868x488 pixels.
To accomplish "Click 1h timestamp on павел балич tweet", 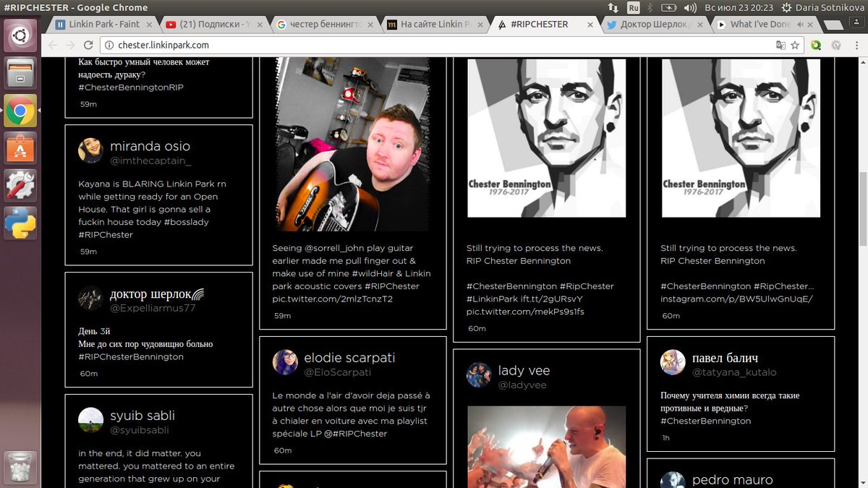I will point(666,438).
